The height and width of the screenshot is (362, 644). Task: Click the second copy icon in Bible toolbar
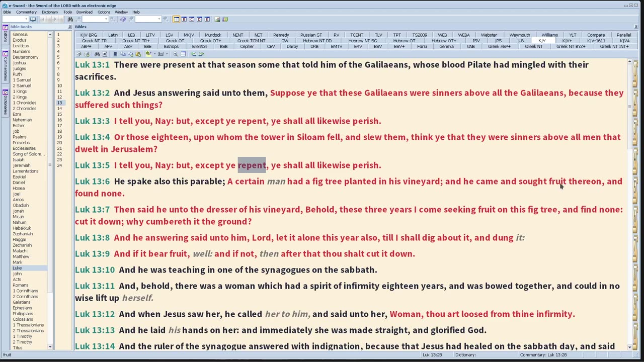(x=131, y=54)
